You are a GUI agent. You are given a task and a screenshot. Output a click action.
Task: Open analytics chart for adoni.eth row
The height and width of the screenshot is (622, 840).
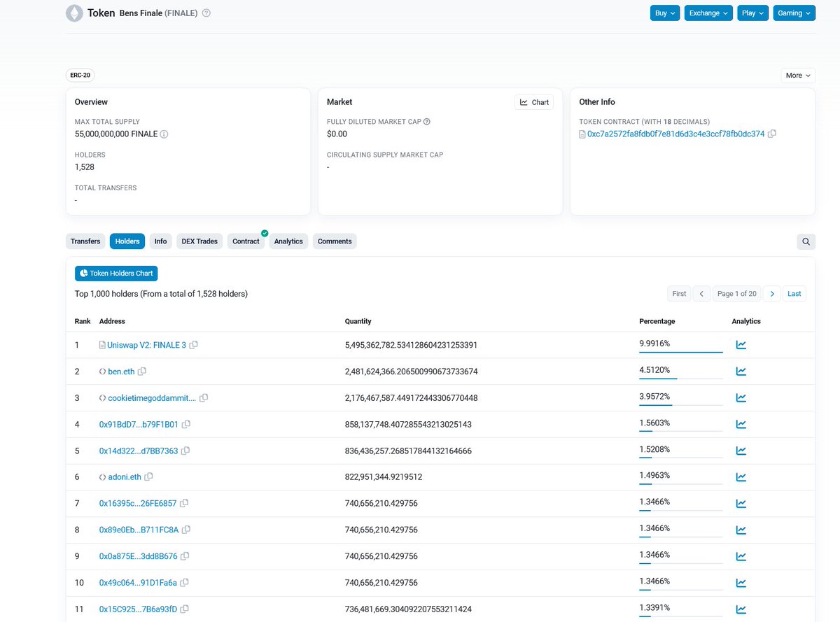click(741, 477)
